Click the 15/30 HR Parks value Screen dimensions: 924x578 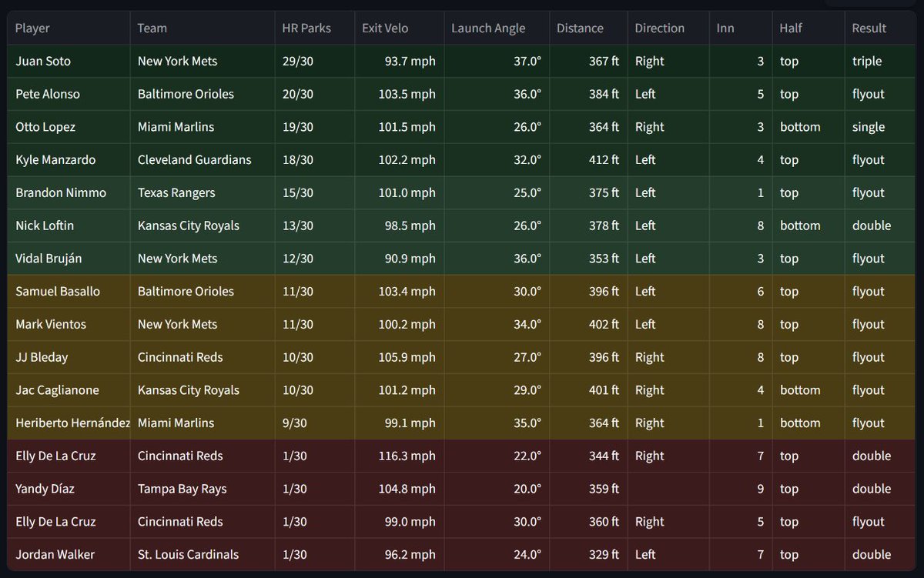click(x=315, y=192)
